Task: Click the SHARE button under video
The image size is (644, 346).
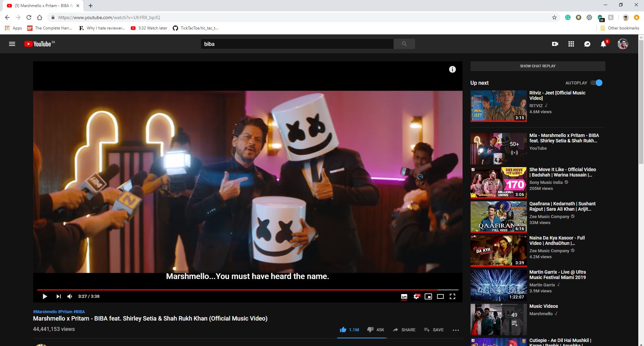Action: (404, 330)
